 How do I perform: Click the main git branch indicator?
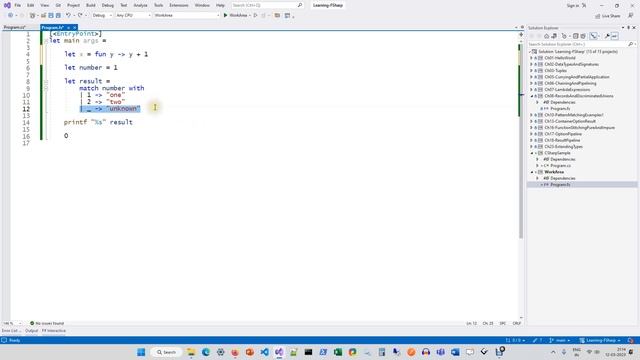[560, 340]
